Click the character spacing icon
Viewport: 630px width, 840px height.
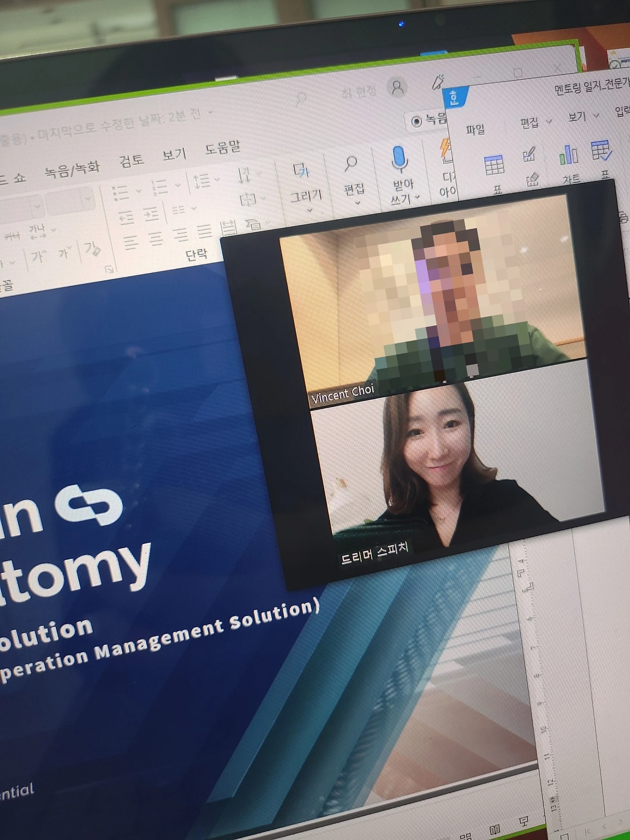37,231
